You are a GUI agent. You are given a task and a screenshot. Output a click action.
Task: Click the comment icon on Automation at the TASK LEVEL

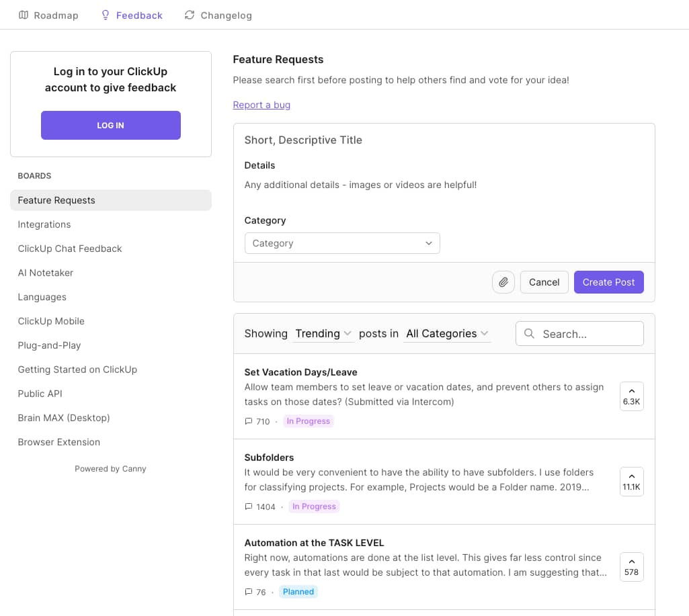tap(249, 592)
